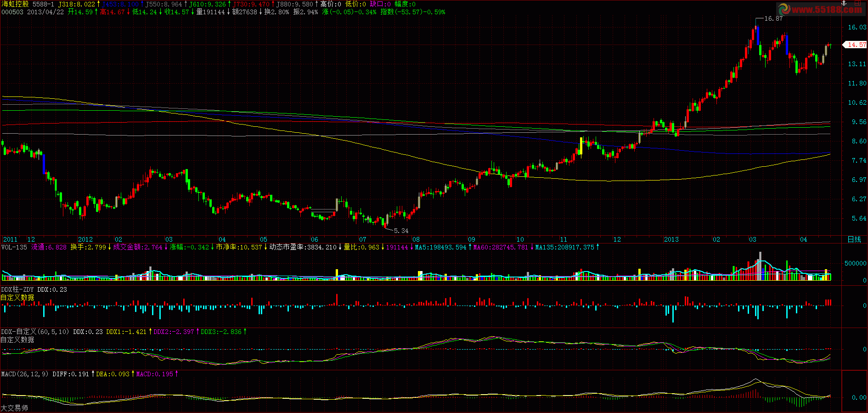868x413 pixels.
Task: Click the 成交金额:2.764 value
Action: [x=138, y=247]
